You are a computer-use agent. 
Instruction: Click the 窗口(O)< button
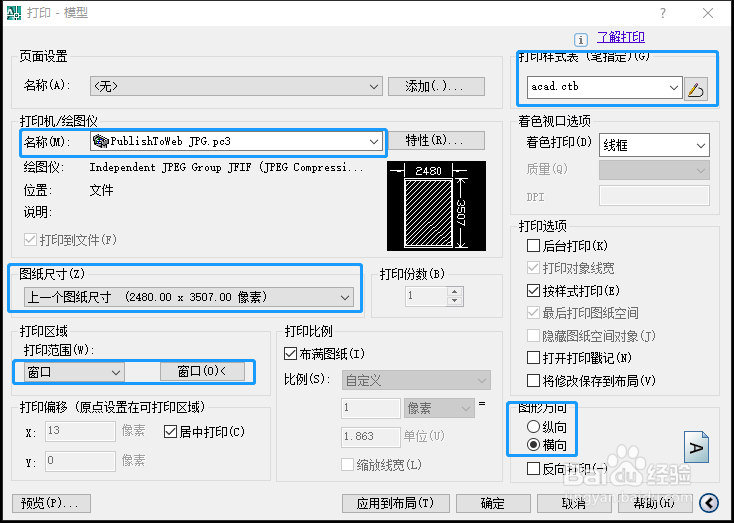202,372
